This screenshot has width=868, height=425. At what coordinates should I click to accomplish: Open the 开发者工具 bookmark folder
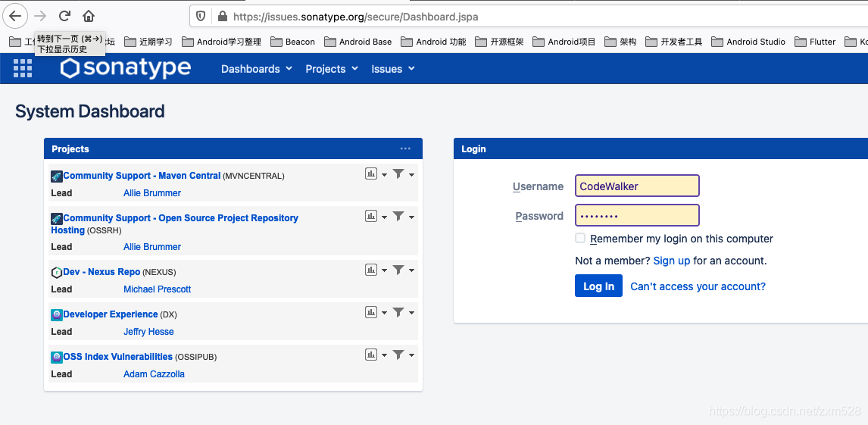pyautogui.click(x=673, y=42)
